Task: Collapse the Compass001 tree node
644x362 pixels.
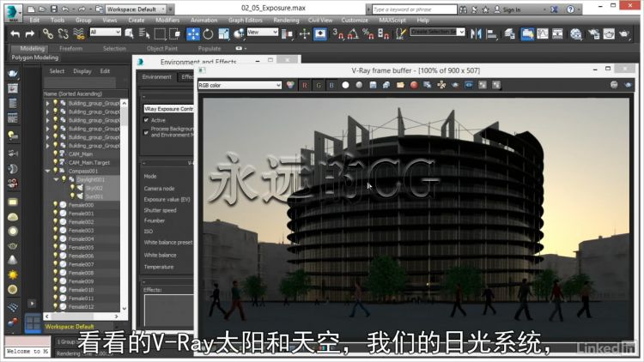Action: tap(47, 171)
